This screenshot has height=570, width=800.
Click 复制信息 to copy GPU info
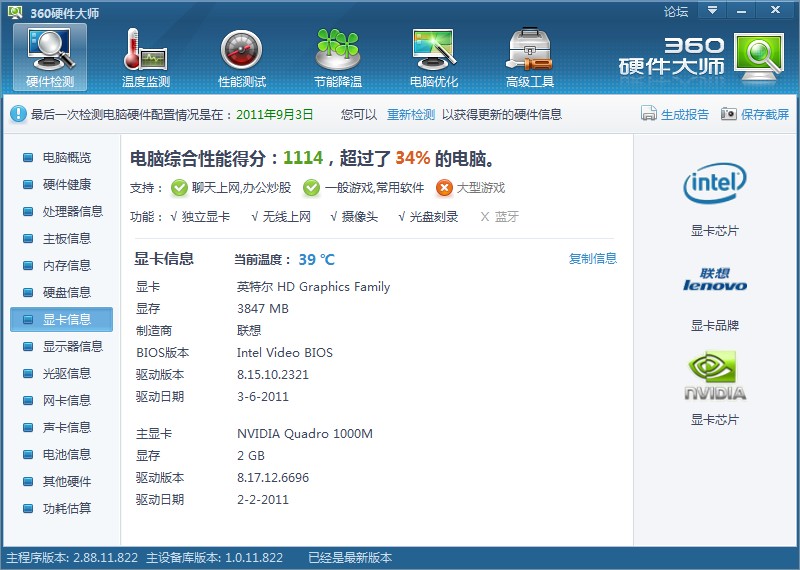[593, 259]
